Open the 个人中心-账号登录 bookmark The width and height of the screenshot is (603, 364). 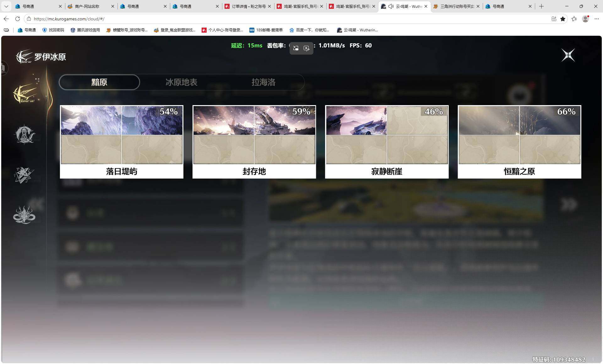click(x=222, y=30)
